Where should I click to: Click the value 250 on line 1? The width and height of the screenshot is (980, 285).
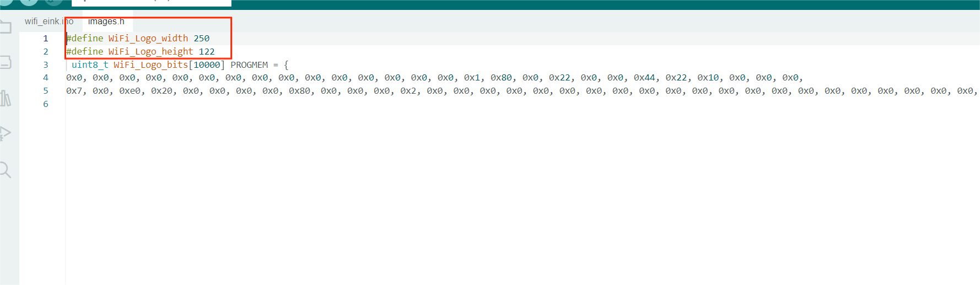click(x=201, y=39)
